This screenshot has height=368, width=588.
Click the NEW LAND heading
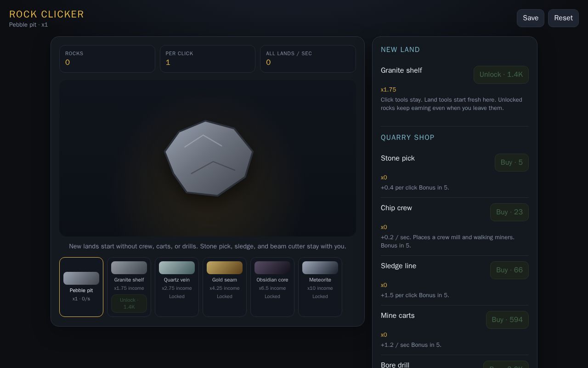(400, 50)
